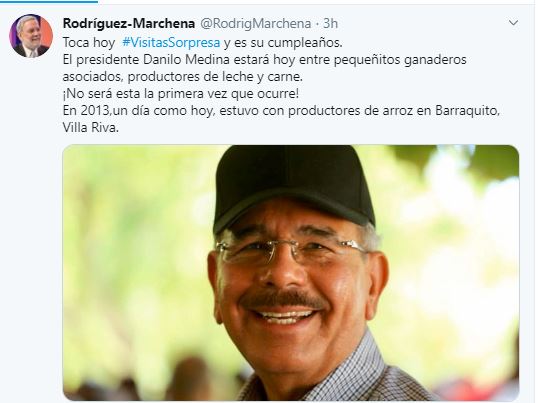Image resolution: width=539 pixels, height=403 pixels.
Task: Click the Rodríguez-Marchena display name
Action: [x=129, y=23]
